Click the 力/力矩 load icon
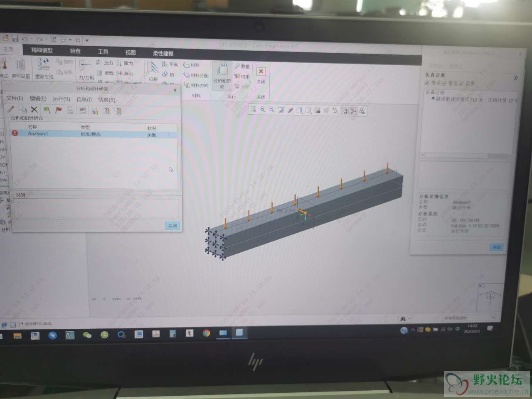 pyautogui.click(x=86, y=69)
